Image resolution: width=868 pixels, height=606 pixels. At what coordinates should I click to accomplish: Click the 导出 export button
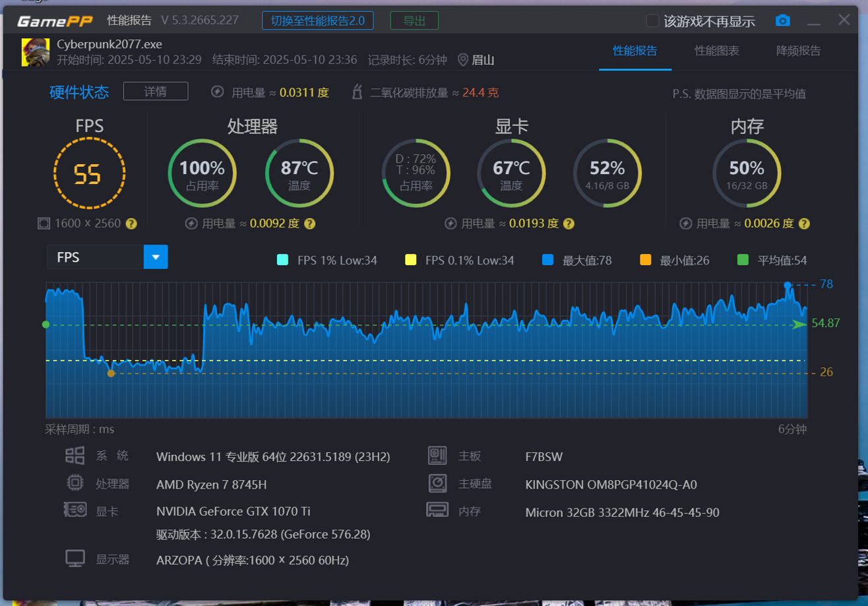(x=414, y=20)
